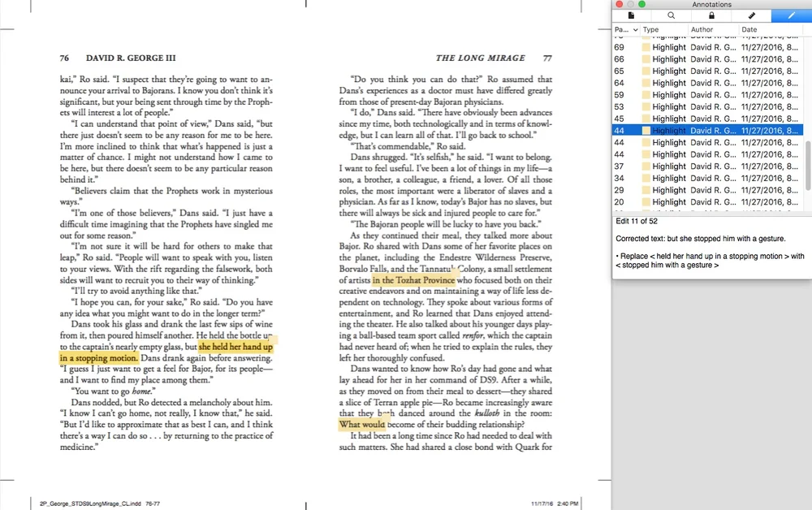Open the ruler measurement tab

(751, 15)
